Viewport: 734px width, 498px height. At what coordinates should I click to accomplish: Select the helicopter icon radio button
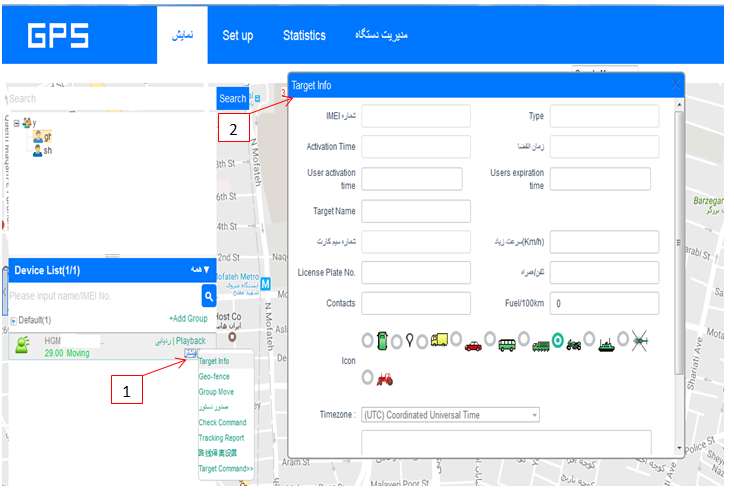pyautogui.click(x=623, y=338)
